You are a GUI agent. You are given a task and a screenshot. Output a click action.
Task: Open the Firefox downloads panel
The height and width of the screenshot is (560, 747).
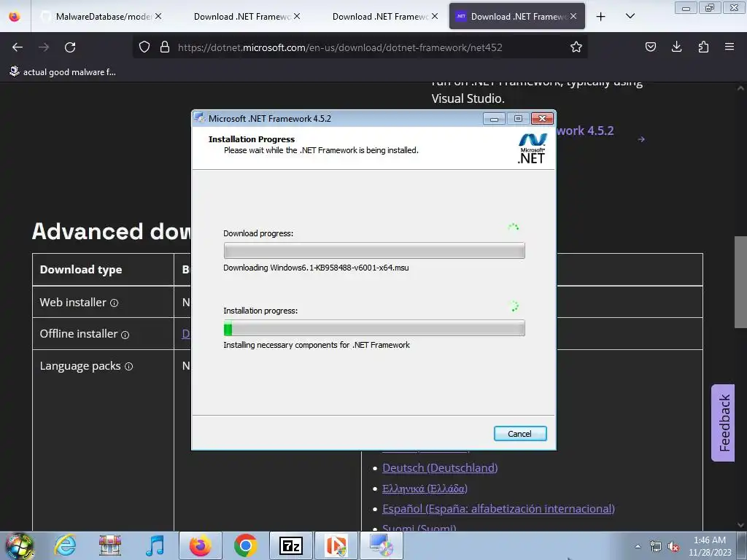tap(676, 47)
